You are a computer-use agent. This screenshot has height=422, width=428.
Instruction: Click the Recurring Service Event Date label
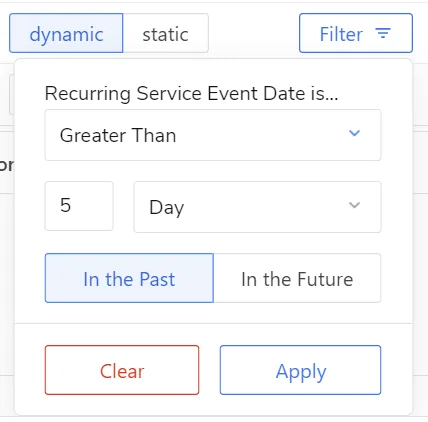coord(191,93)
